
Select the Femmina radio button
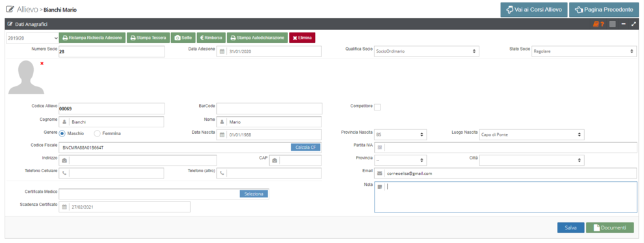[97, 133]
